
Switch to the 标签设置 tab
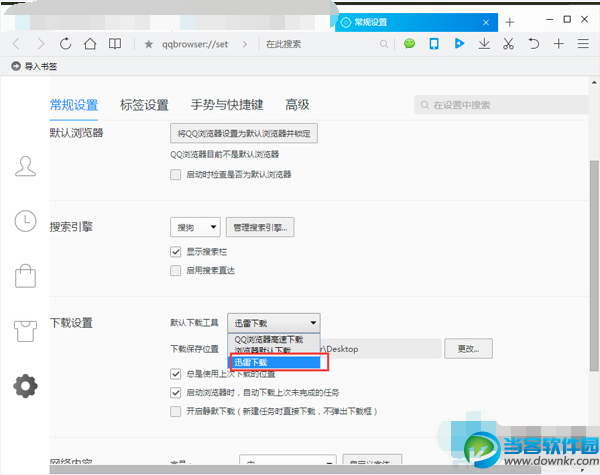tap(144, 105)
